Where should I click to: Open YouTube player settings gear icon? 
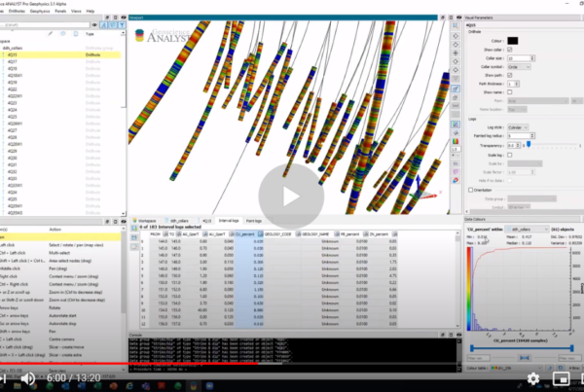coord(532,377)
